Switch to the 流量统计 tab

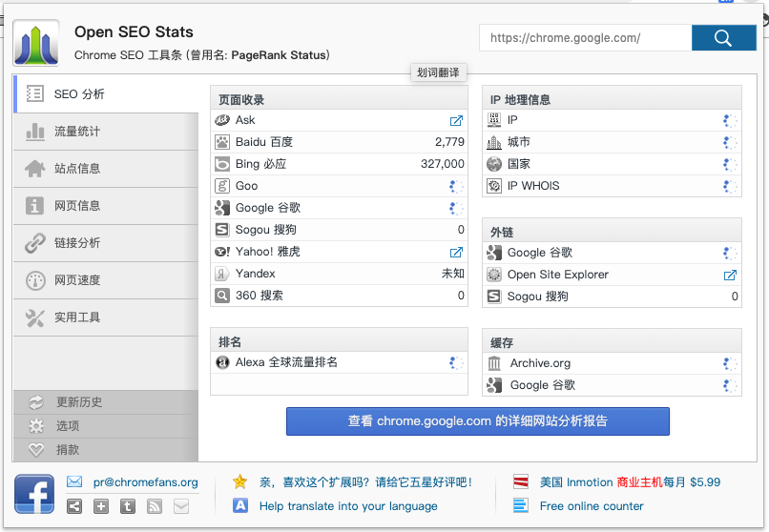coord(106,132)
